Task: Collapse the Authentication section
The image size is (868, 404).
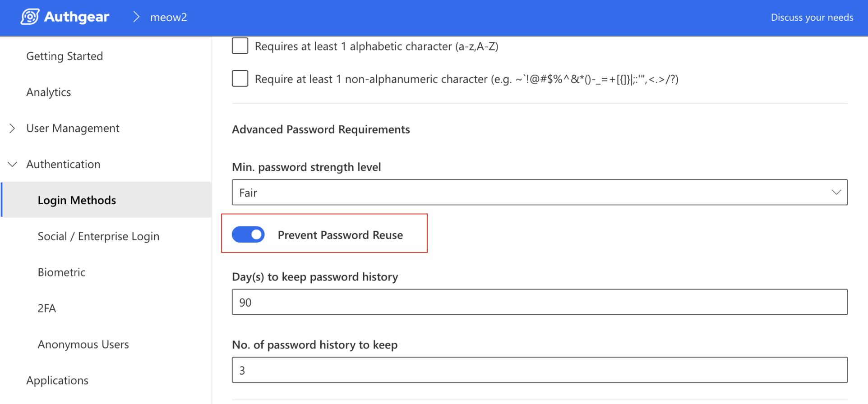Action: [x=12, y=165]
